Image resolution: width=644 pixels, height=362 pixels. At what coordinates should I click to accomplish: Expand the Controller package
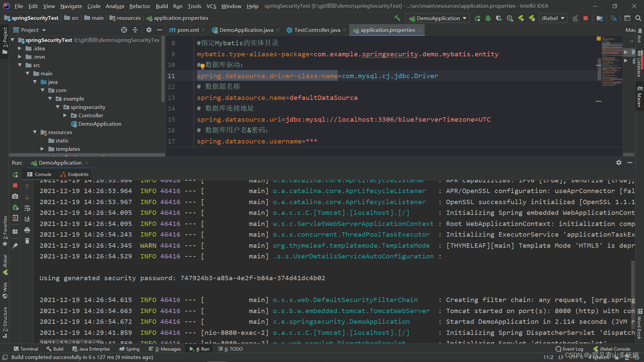coord(65,115)
